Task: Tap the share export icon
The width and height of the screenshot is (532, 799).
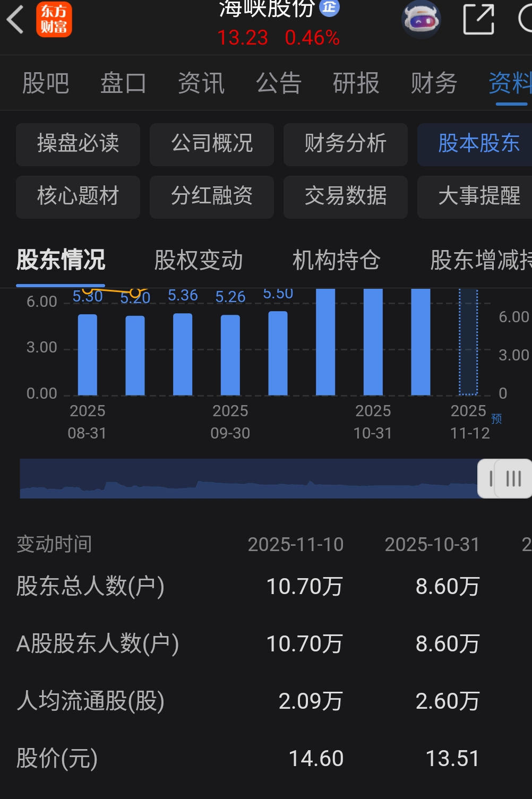Action: (x=478, y=19)
